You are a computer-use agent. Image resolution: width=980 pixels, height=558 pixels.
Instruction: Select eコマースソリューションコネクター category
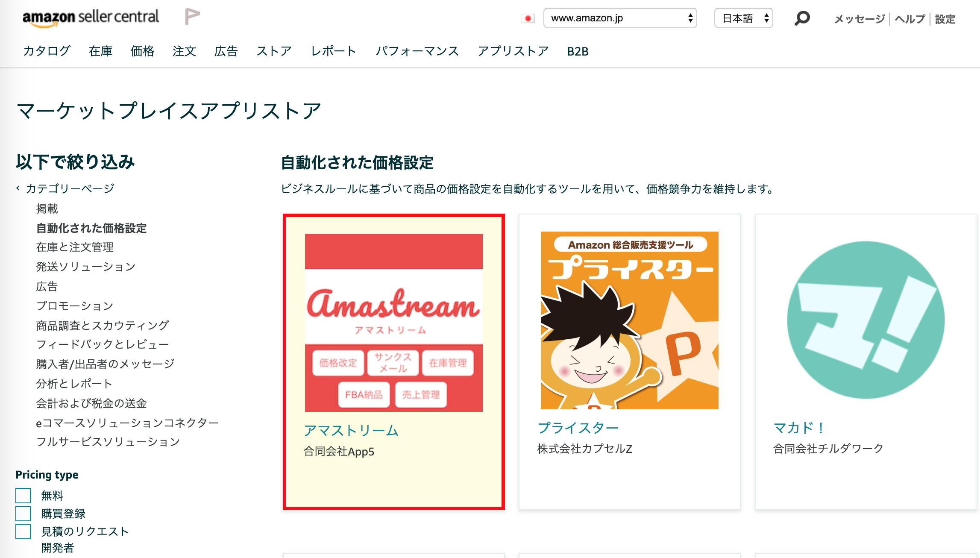click(127, 423)
